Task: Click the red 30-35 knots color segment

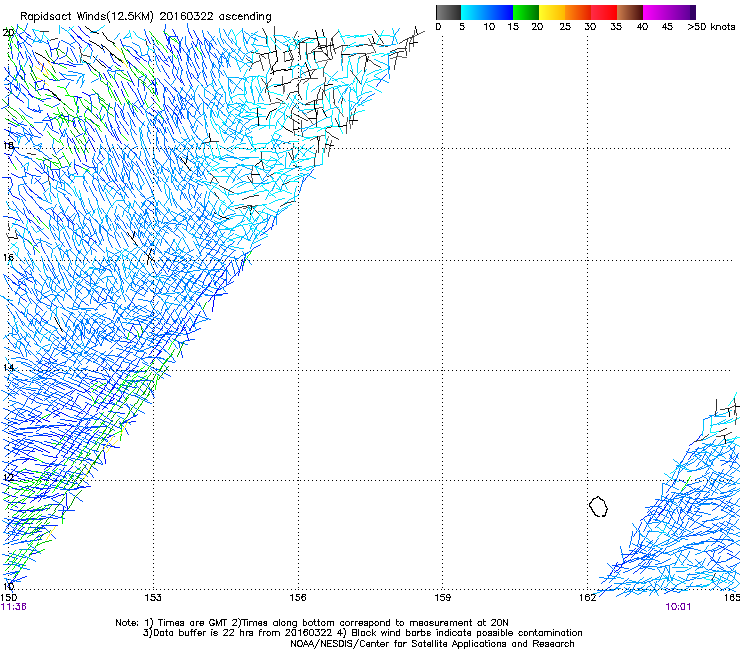Action: 604,12
